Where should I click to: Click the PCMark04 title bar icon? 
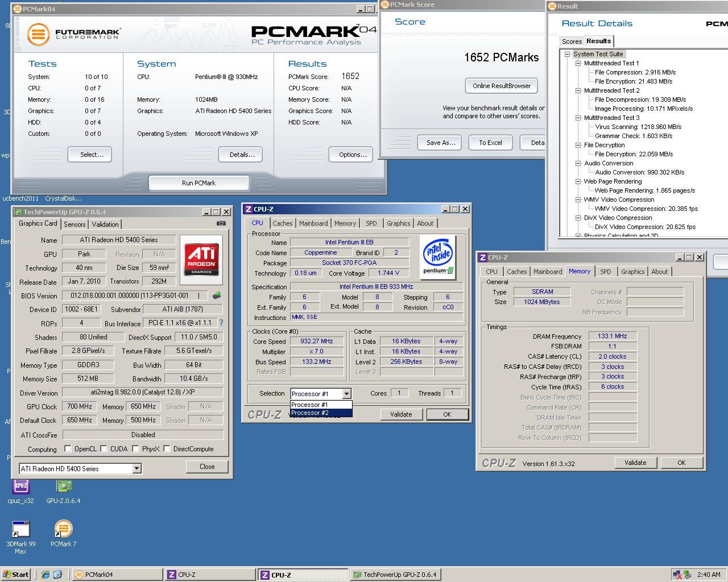tap(18, 9)
